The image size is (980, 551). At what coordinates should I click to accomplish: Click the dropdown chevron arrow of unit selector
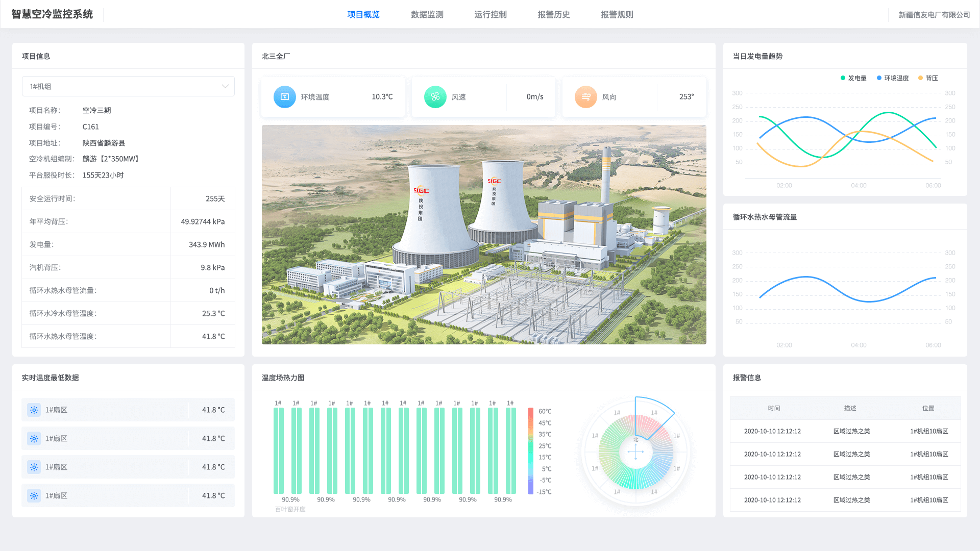(x=225, y=86)
